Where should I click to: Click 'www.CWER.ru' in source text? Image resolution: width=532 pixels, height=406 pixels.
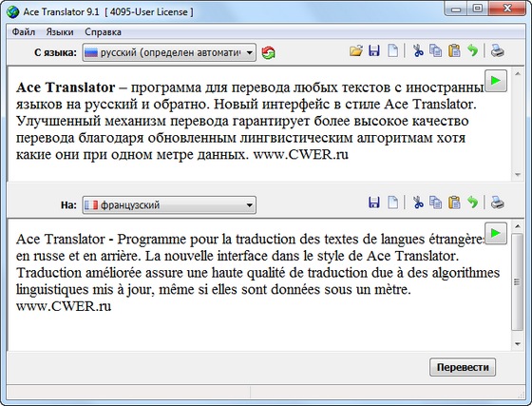300,154
